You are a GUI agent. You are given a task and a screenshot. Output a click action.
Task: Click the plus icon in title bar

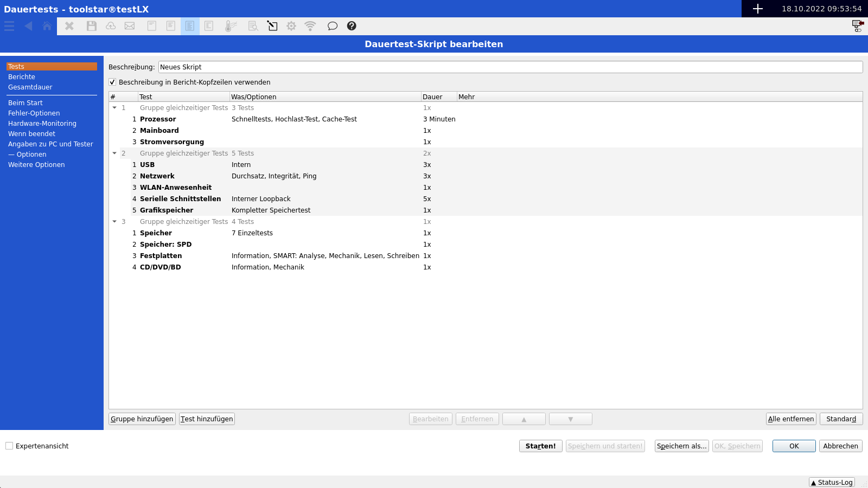[x=758, y=9]
